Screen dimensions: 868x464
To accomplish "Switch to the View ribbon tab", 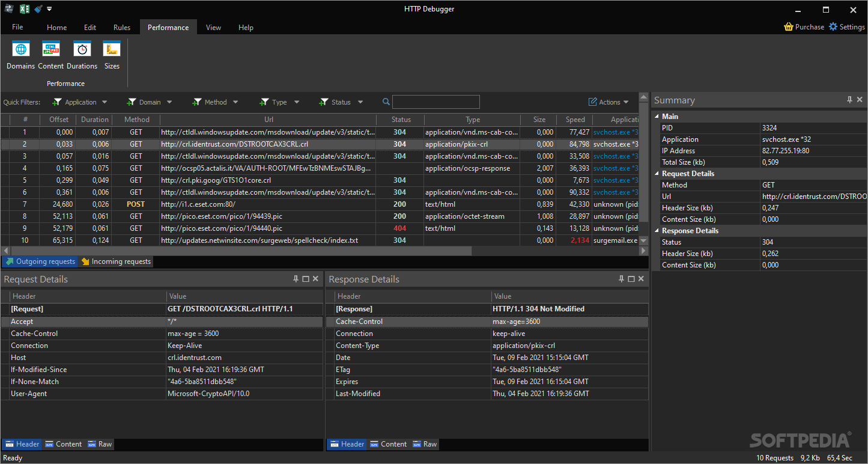I will click(213, 27).
